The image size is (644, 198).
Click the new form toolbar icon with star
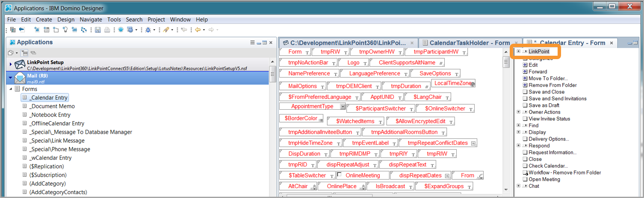pyautogui.click(x=36, y=30)
